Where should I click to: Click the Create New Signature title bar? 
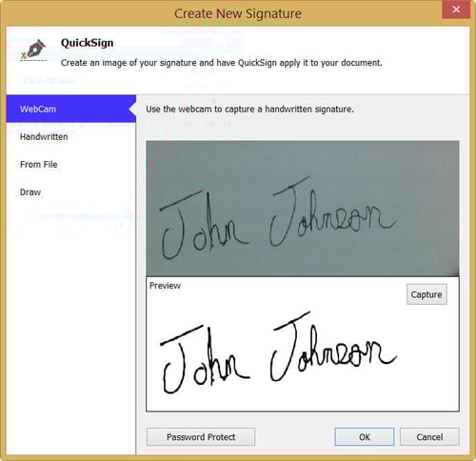(x=238, y=13)
